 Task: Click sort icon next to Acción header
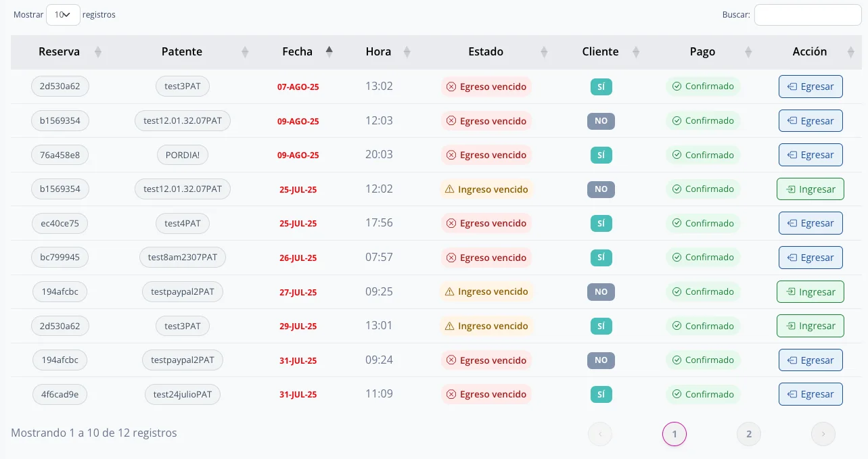coord(850,52)
